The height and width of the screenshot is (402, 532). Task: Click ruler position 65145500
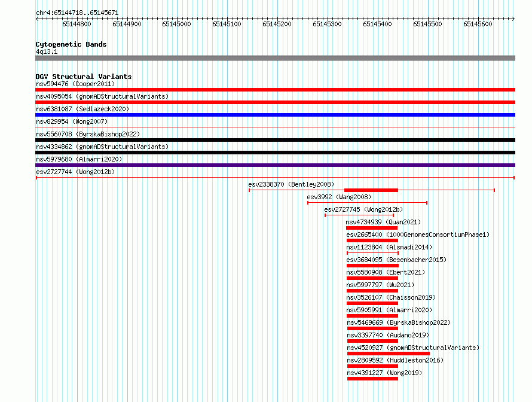pos(427,24)
